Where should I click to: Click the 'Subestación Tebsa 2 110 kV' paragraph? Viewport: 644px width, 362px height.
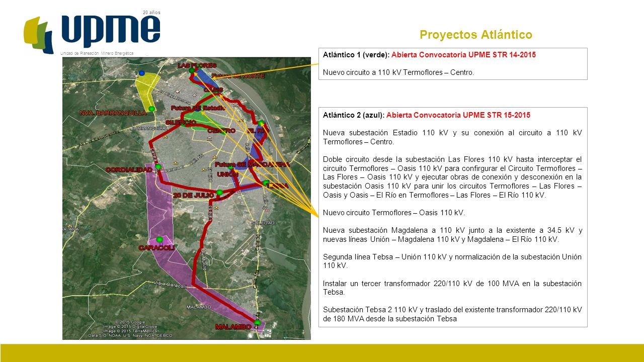[452, 314]
